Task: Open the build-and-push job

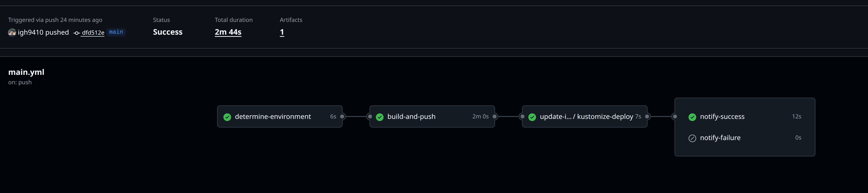Action: 411,117
